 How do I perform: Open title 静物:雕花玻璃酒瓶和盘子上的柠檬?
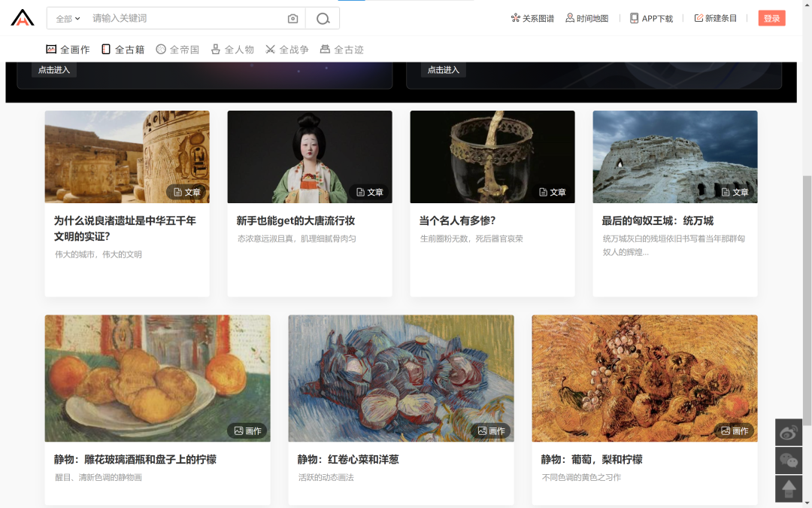click(x=135, y=459)
